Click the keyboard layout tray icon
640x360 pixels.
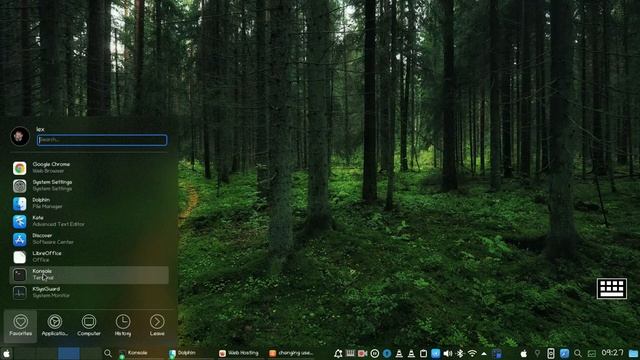coord(350,353)
